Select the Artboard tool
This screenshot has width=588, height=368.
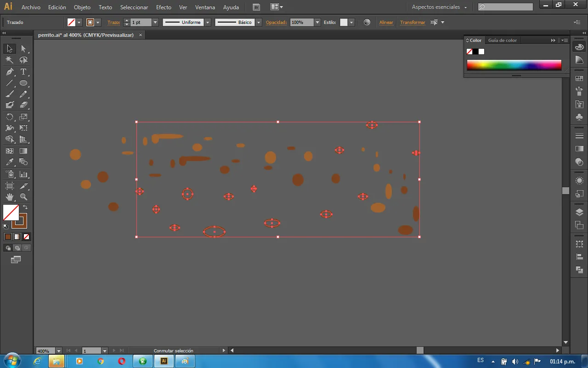(10, 185)
